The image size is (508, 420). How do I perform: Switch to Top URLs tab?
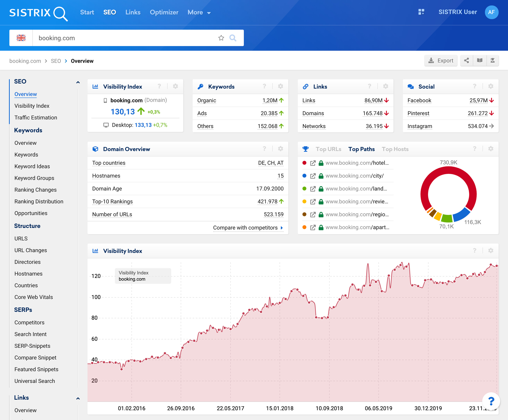point(328,149)
